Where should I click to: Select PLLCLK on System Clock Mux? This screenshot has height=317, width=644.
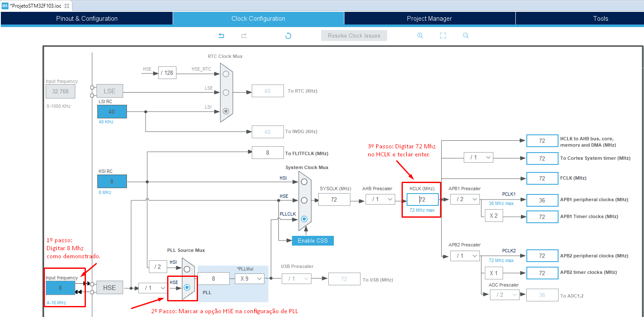point(304,219)
